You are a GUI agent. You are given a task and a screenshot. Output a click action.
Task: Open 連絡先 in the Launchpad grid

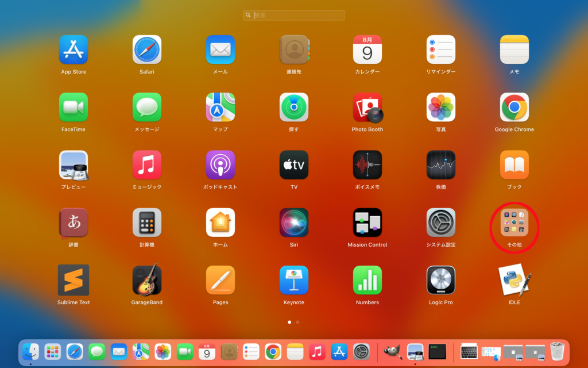pyautogui.click(x=294, y=49)
